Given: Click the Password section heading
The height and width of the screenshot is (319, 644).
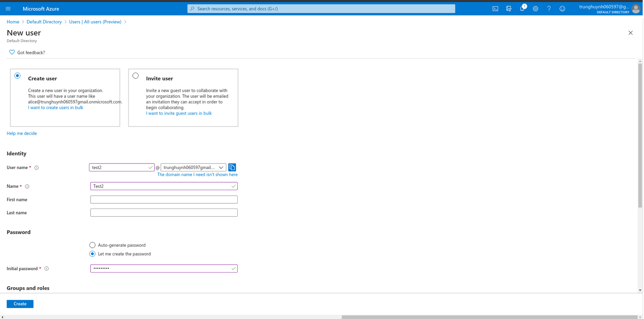Looking at the screenshot, I should pyautogui.click(x=19, y=232).
